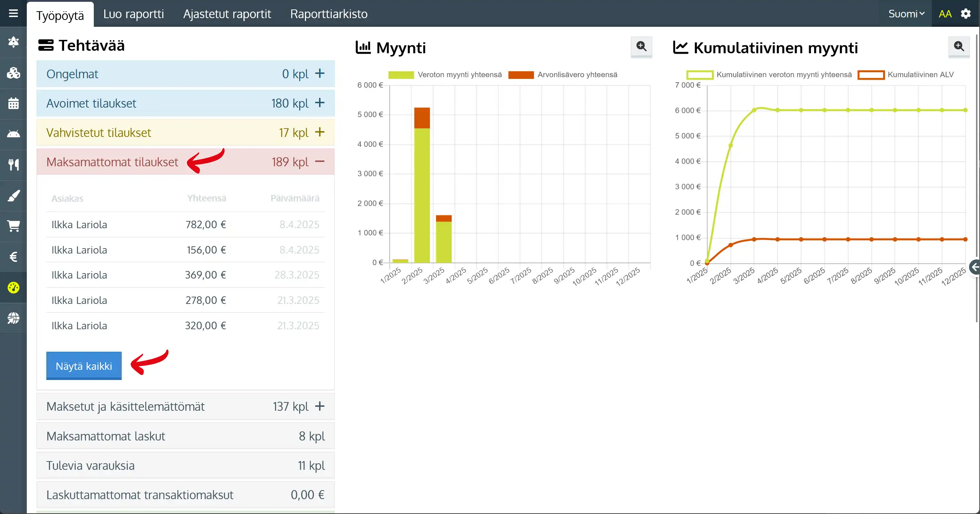This screenshot has width=980, height=514.
Task: Click the calendar icon in sidebar
Action: 13,104
